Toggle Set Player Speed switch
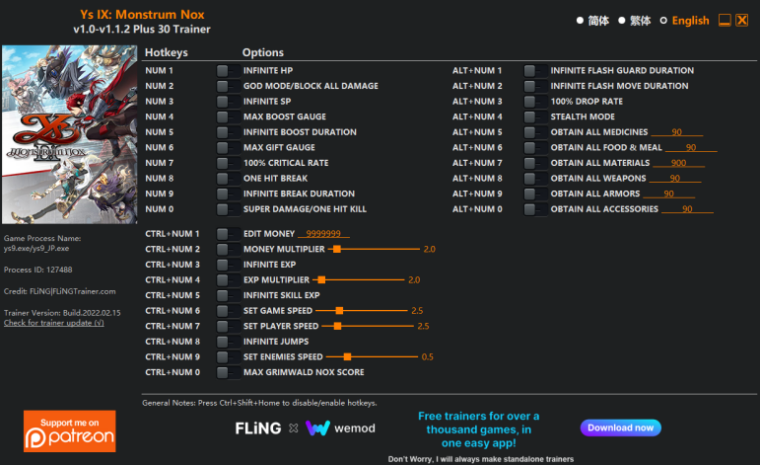The height and width of the screenshot is (465, 760). (228, 326)
